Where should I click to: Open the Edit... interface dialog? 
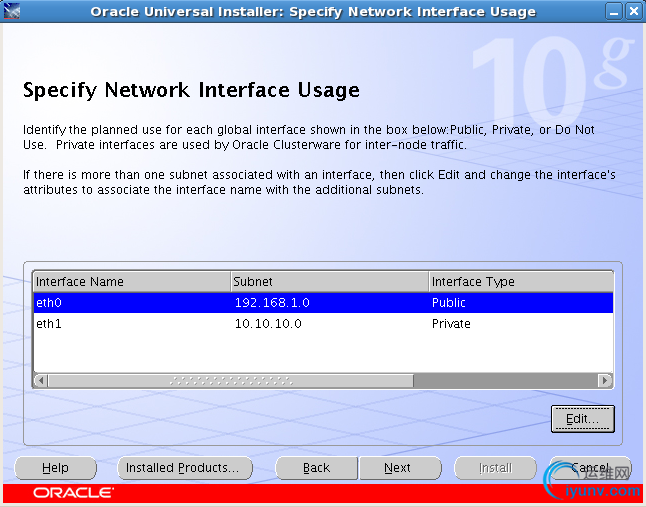pyautogui.click(x=582, y=419)
